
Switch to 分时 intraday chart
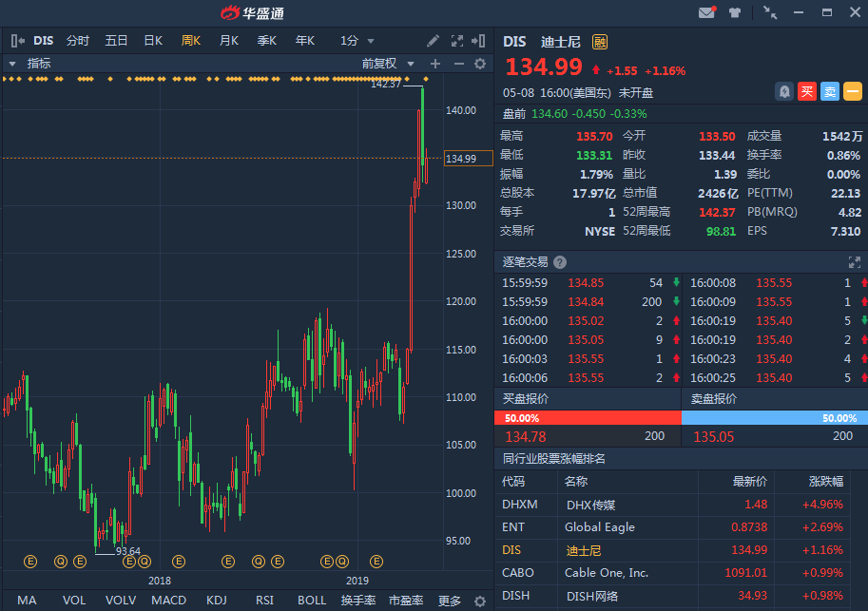78,41
